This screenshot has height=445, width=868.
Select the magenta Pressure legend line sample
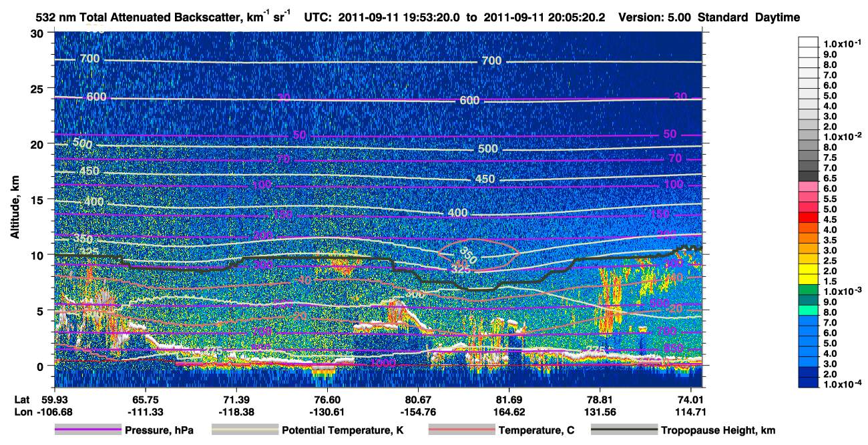[88, 430]
